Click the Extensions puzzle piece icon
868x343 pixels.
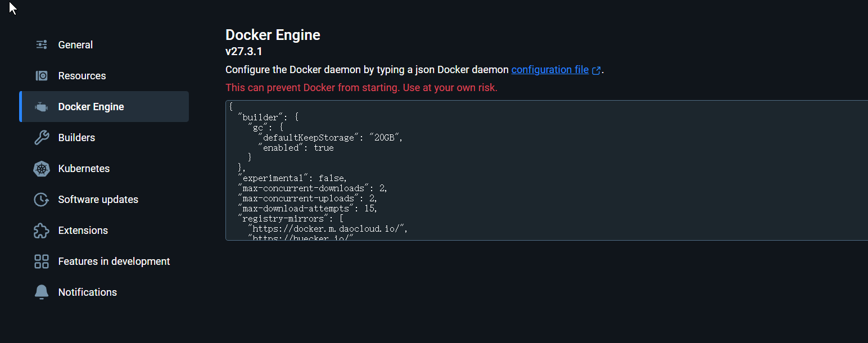(42, 231)
